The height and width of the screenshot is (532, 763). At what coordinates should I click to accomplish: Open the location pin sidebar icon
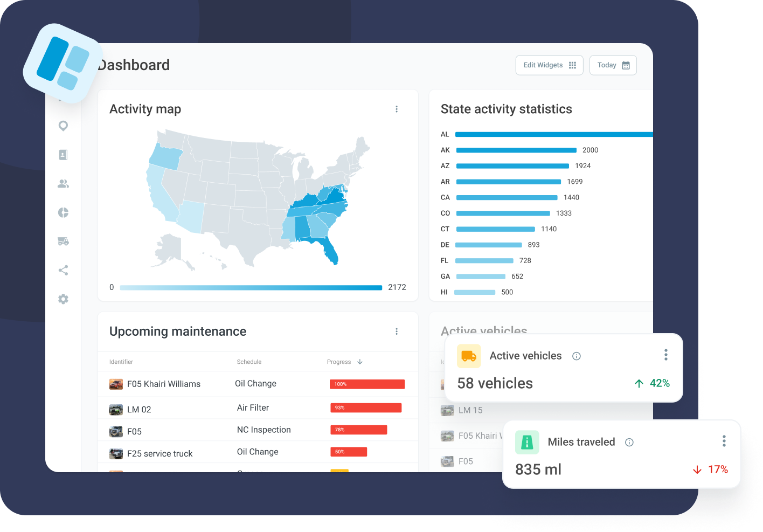coord(63,126)
